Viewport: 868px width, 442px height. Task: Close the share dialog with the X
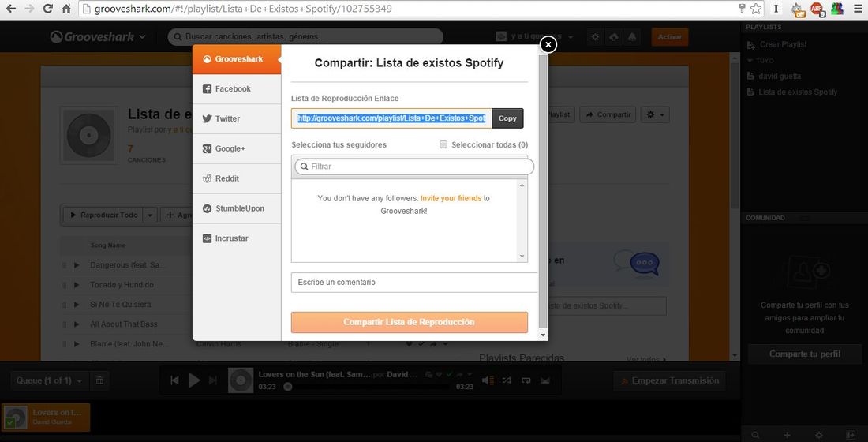tap(548, 44)
